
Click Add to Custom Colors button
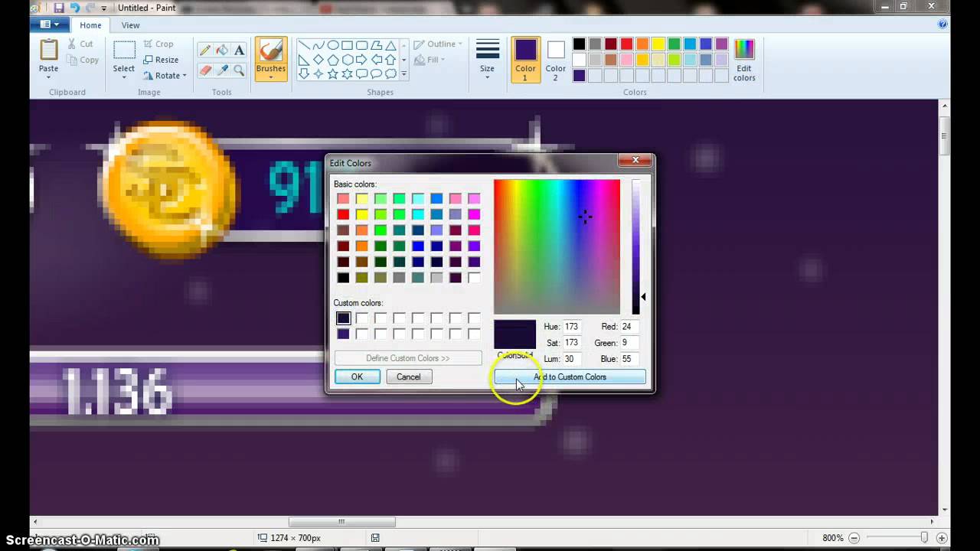point(570,377)
